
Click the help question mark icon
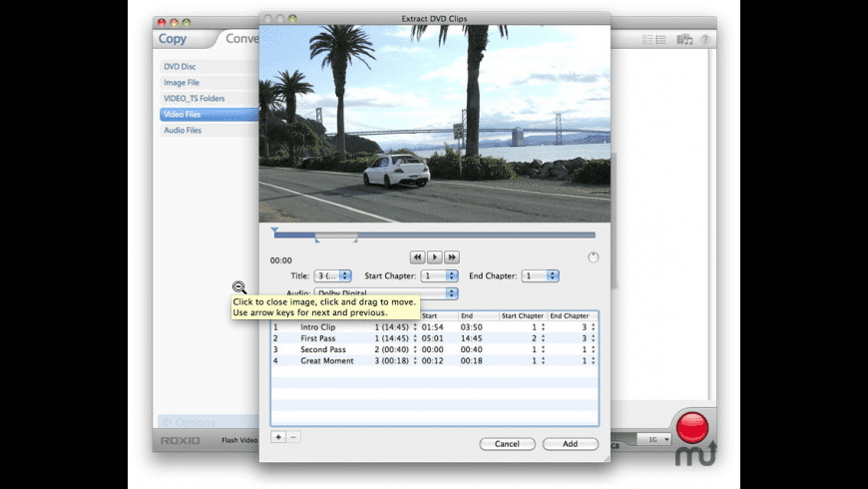click(x=705, y=40)
